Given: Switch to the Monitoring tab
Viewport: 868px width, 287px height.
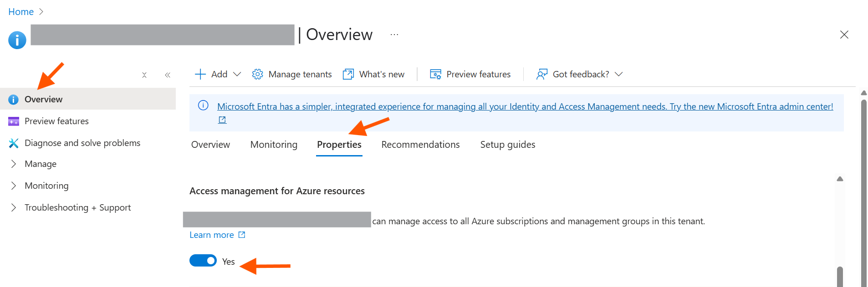Looking at the screenshot, I should 274,145.
